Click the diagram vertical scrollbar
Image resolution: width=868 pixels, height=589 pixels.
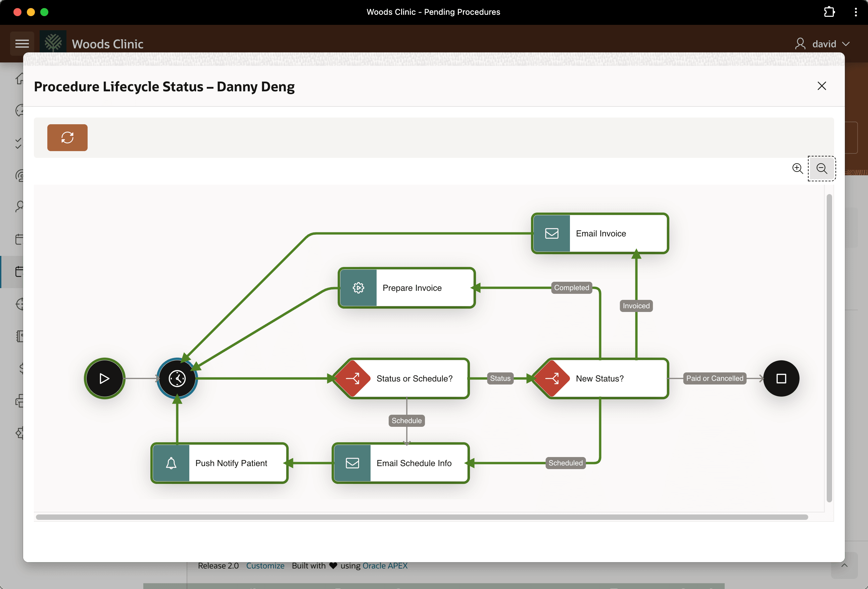pos(829,348)
